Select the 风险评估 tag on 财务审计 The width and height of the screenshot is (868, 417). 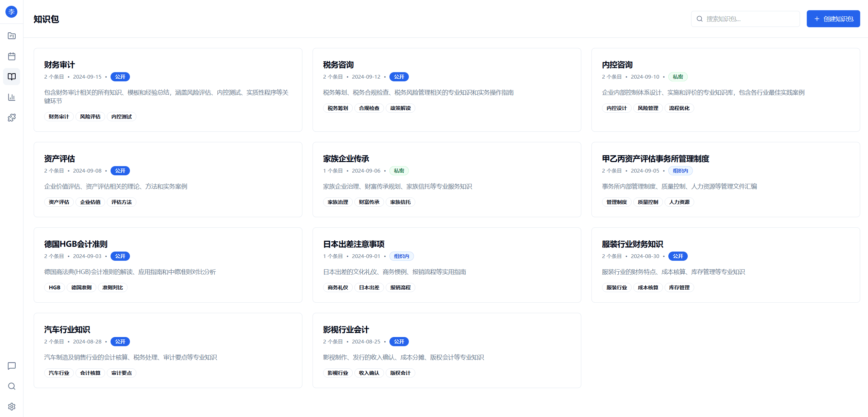coord(90,116)
